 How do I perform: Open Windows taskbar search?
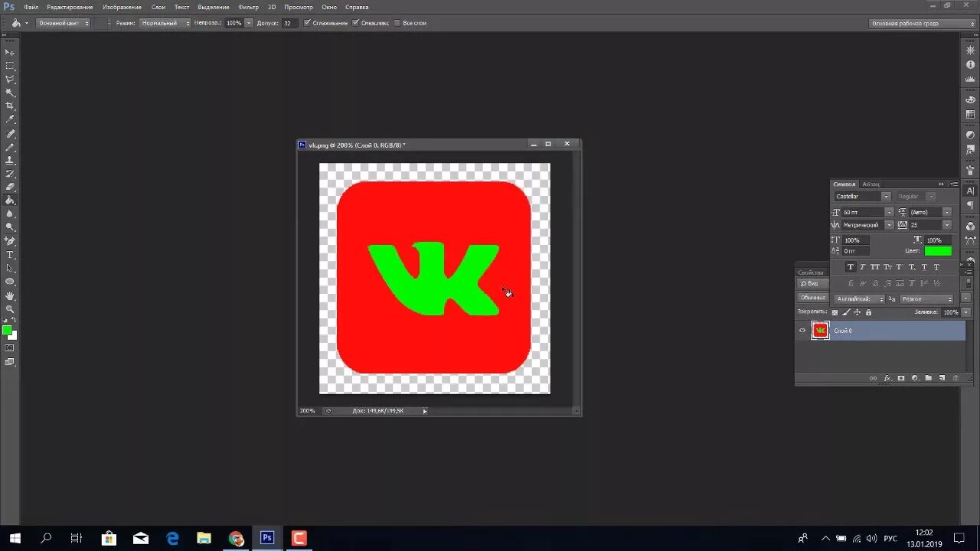[x=46, y=538]
